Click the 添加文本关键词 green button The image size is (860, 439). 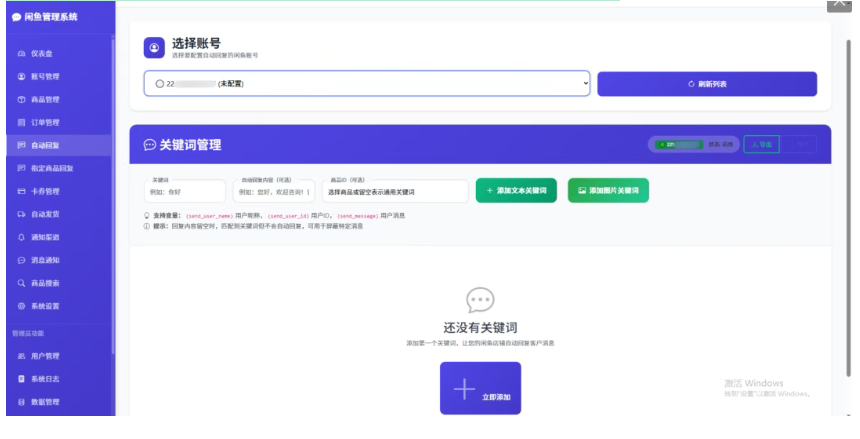pos(516,190)
